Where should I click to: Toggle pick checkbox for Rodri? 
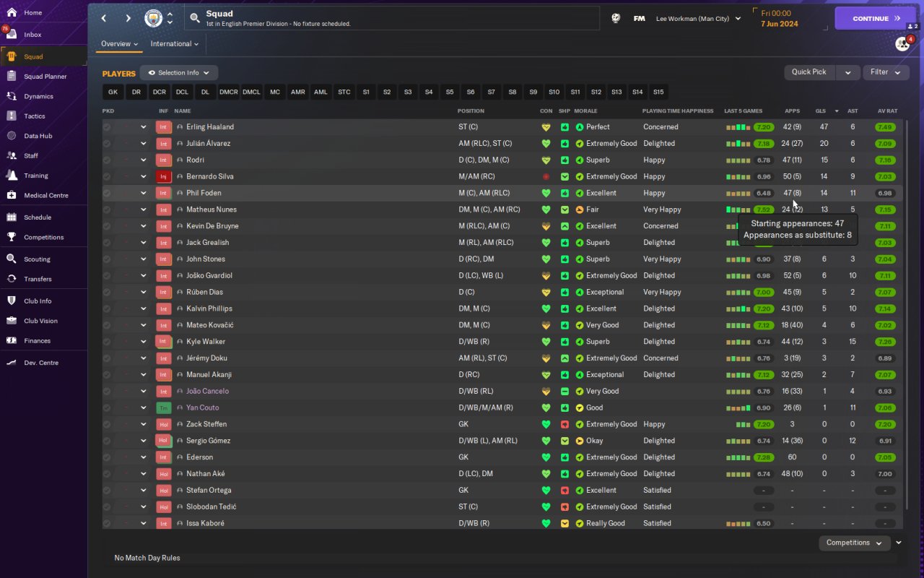point(107,160)
